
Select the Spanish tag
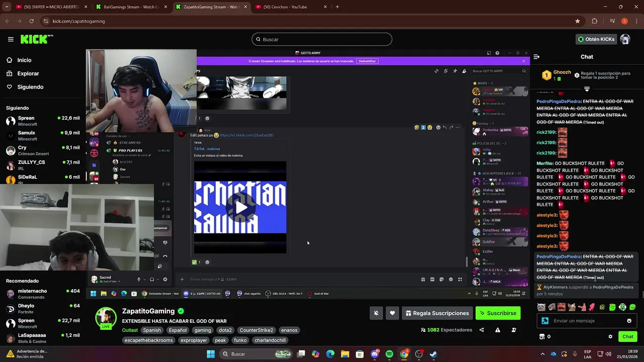point(151,330)
